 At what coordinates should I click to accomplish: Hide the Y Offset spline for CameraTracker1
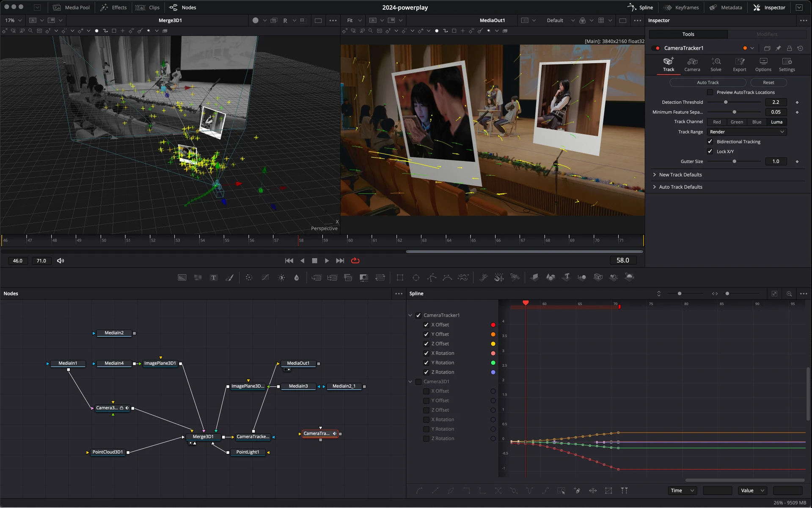426,334
